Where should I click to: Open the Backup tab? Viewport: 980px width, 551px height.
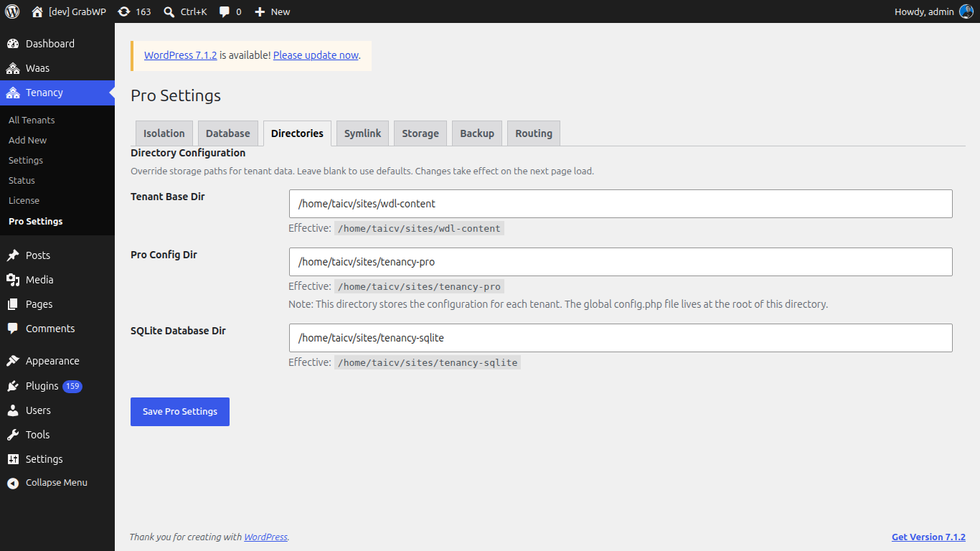tap(477, 133)
